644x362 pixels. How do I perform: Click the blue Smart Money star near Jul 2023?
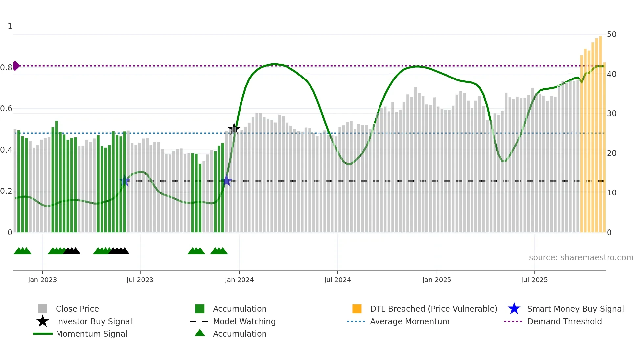124,181
